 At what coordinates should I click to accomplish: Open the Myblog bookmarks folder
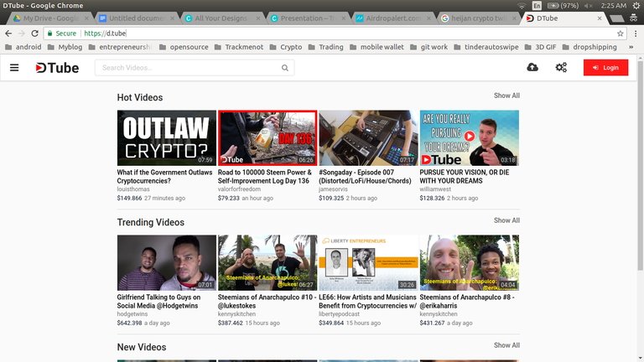coord(65,47)
